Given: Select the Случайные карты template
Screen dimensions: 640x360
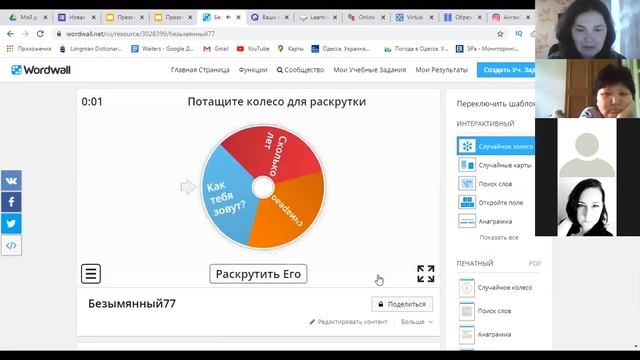Looking at the screenshot, I should pyautogui.click(x=496, y=165).
